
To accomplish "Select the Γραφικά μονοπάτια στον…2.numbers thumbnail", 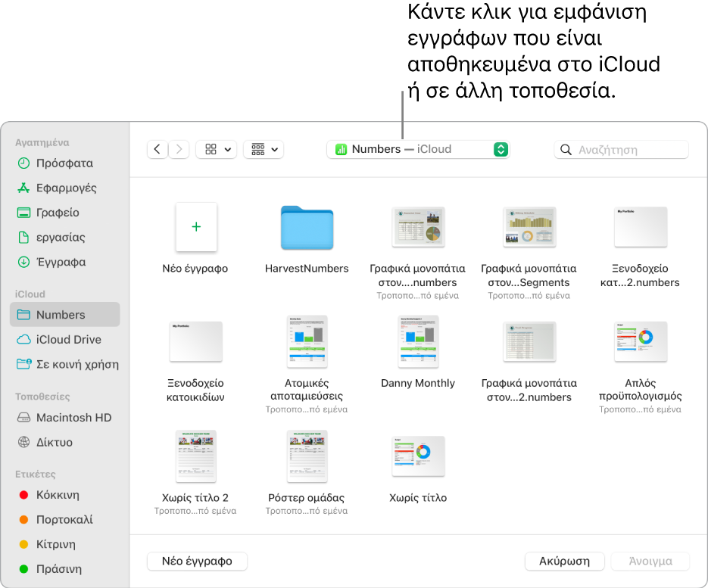I will [x=529, y=341].
